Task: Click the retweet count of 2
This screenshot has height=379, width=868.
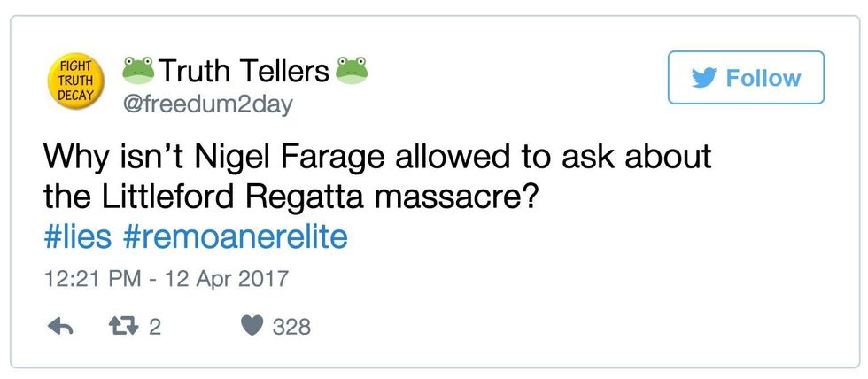Action: coord(155,328)
